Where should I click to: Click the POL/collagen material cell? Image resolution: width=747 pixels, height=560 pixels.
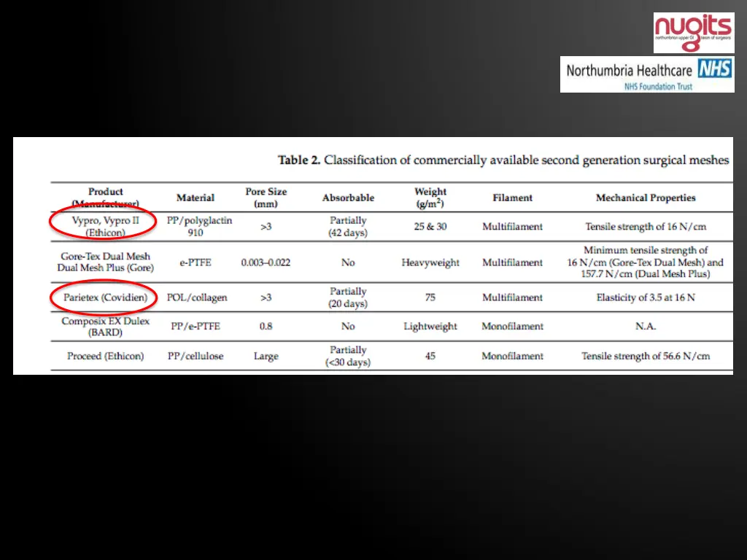tap(197, 297)
